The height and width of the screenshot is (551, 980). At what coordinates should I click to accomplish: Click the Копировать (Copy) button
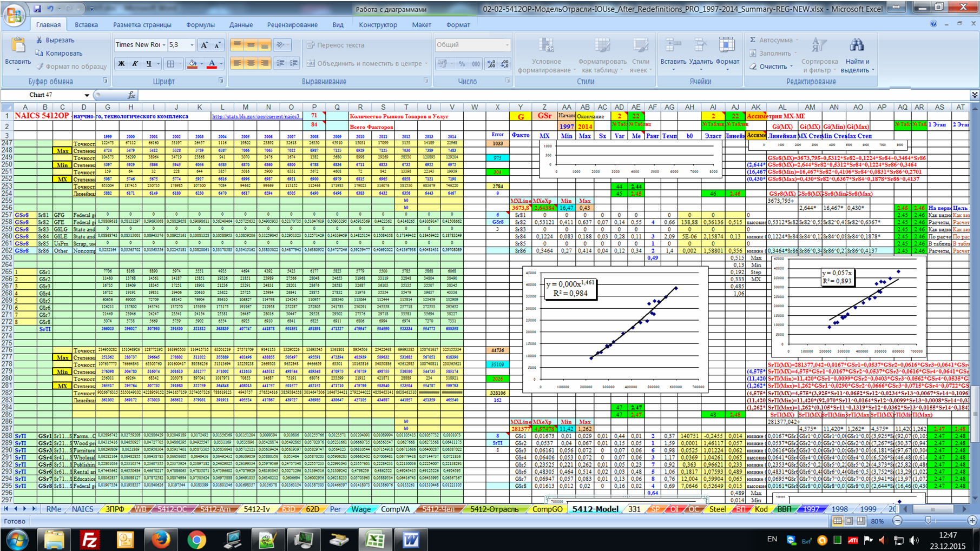(x=58, y=54)
